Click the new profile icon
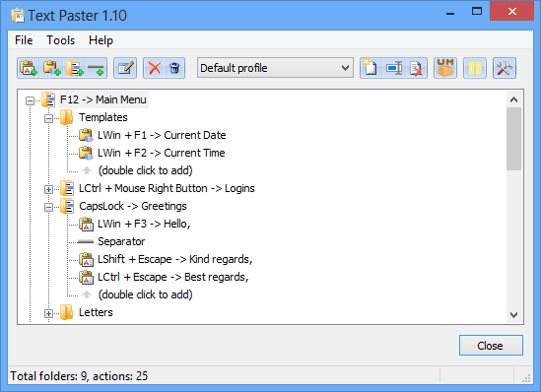The height and width of the screenshot is (392, 541). (x=371, y=68)
